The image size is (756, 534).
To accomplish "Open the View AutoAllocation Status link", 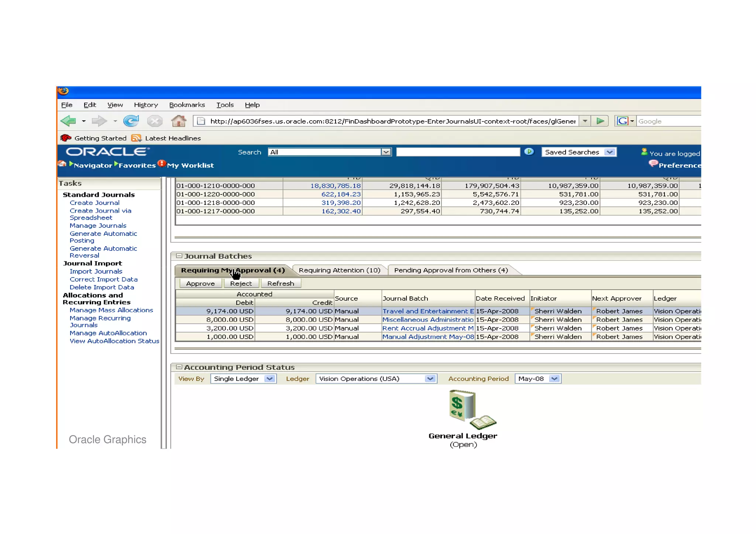I will (x=114, y=341).
